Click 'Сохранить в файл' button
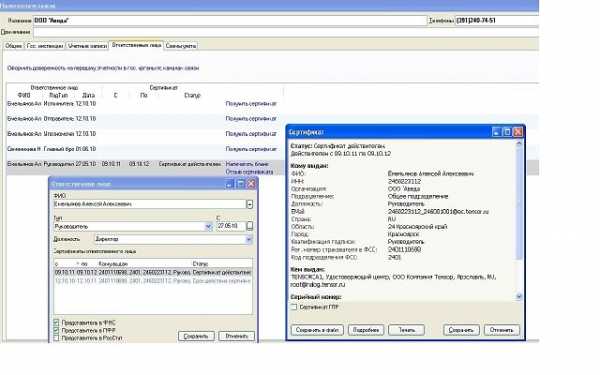Screen dimensions: 600x375 (x=317, y=330)
